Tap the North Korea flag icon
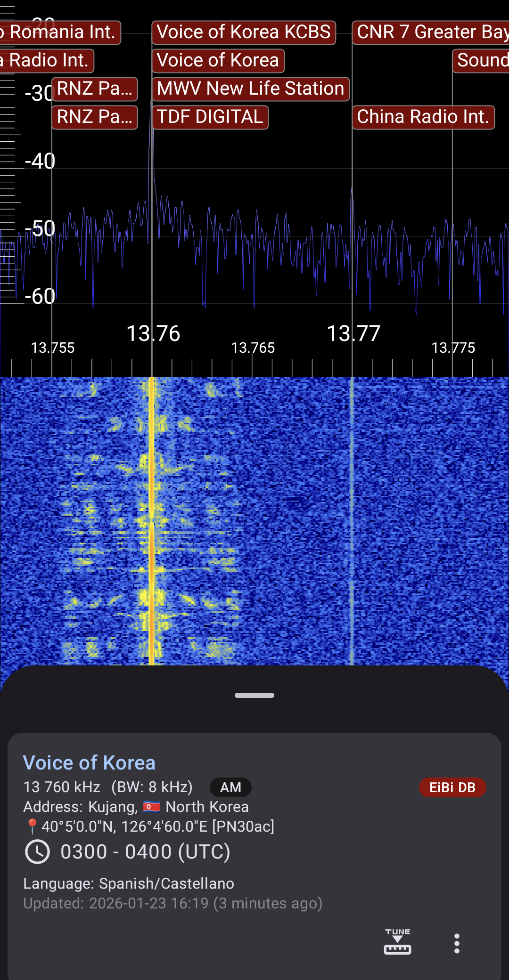The height and width of the screenshot is (980, 509). tap(151, 807)
